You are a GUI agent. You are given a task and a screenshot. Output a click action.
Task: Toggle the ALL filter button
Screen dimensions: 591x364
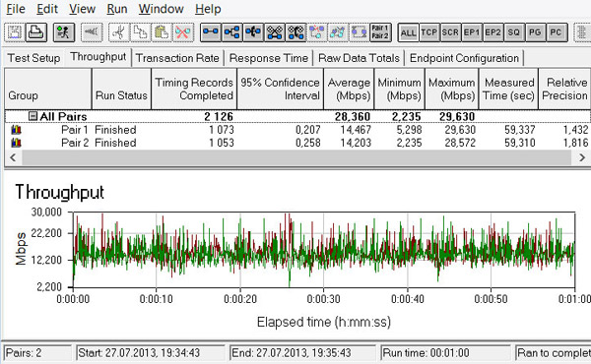coord(408,32)
